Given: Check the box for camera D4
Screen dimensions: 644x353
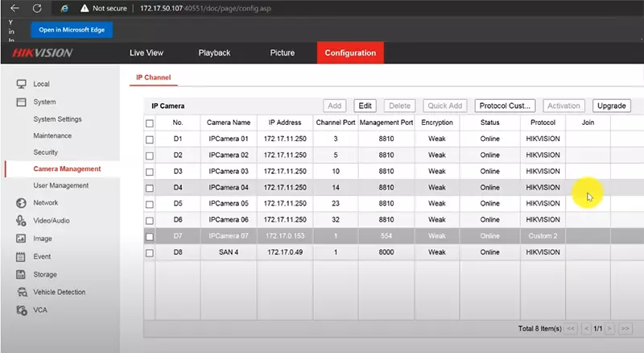Looking at the screenshot, I should pyautogui.click(x=150, y=188).
